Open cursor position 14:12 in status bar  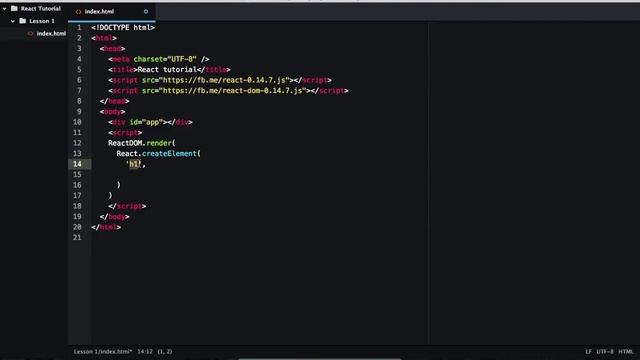click(x=145, y=351)
